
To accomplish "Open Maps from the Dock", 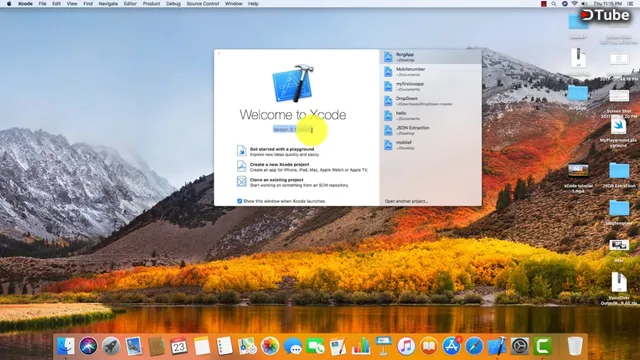I will (247, 346).
